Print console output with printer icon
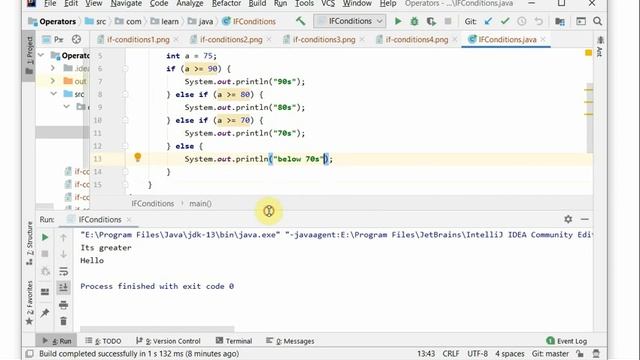Viewport: 640px width, 360px height. [x=63, y=304]
